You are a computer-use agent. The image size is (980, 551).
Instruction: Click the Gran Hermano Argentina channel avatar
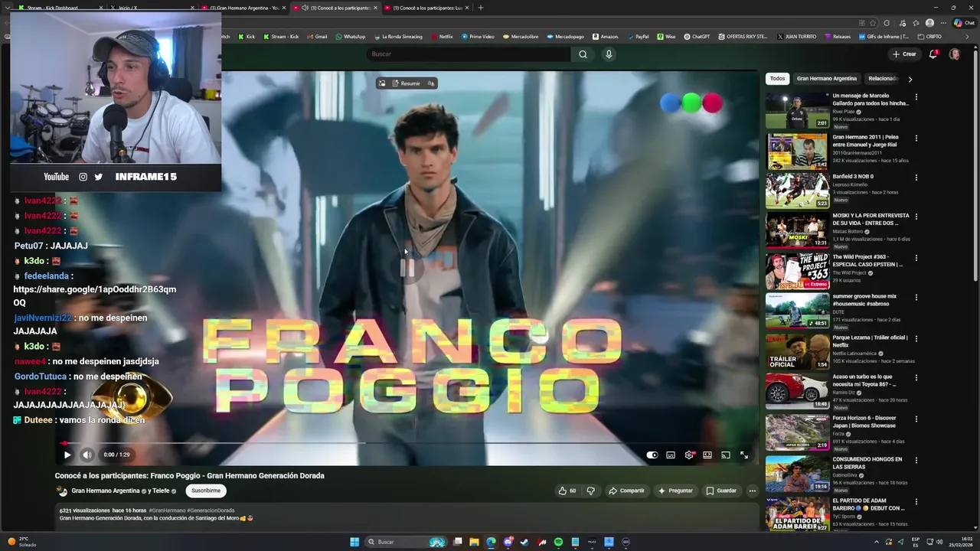click(x=63, y=491)
